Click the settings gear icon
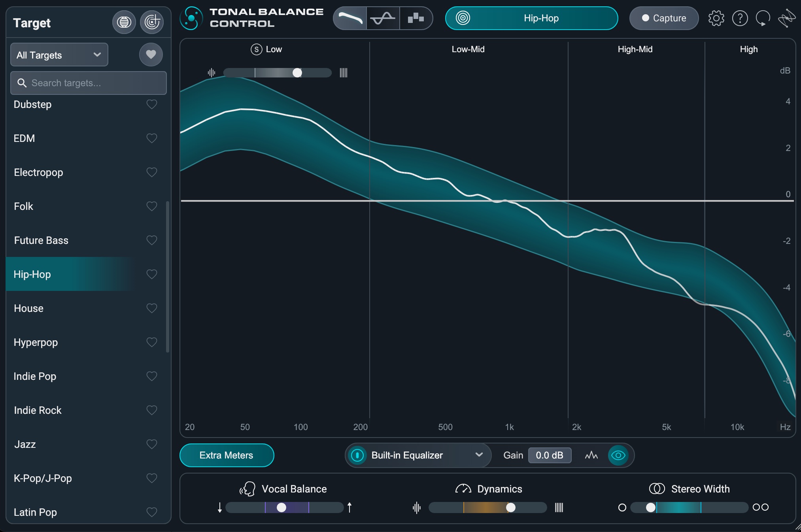Viewport: 801px width, 532px height. [x=716, y=18]
